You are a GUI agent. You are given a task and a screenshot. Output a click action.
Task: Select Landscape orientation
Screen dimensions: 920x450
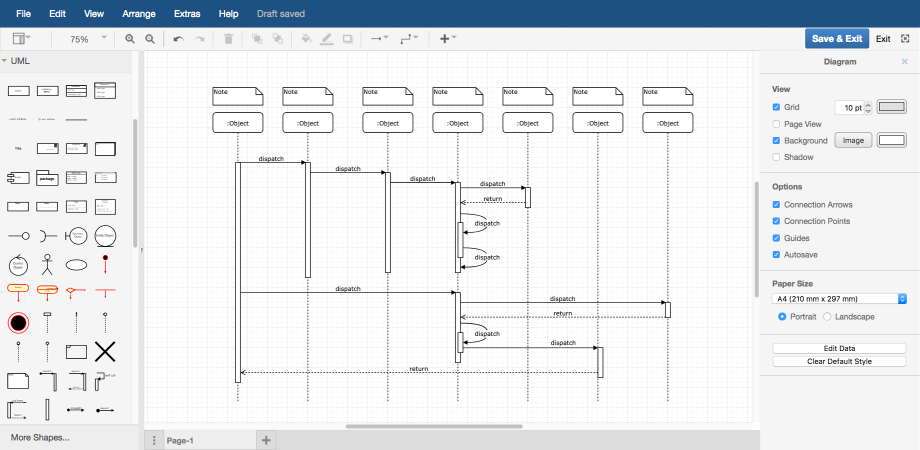(827, 316)
